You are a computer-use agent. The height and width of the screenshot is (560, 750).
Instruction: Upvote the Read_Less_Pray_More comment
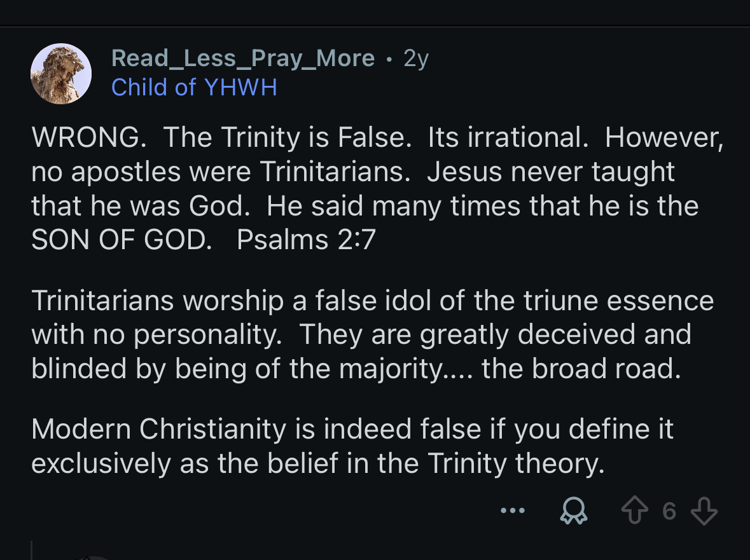[634, 511]
